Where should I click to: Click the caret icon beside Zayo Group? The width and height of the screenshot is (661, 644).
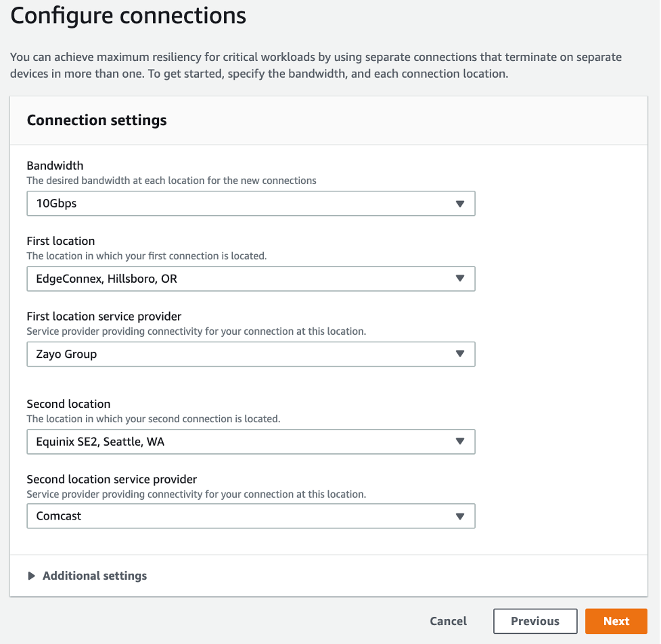(x=461, y=354)
